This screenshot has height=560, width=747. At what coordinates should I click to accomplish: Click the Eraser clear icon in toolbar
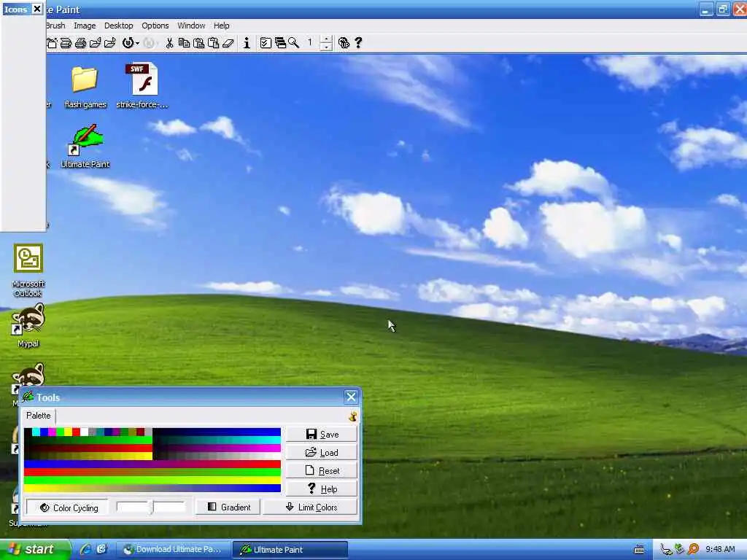[x=228, y=43]
